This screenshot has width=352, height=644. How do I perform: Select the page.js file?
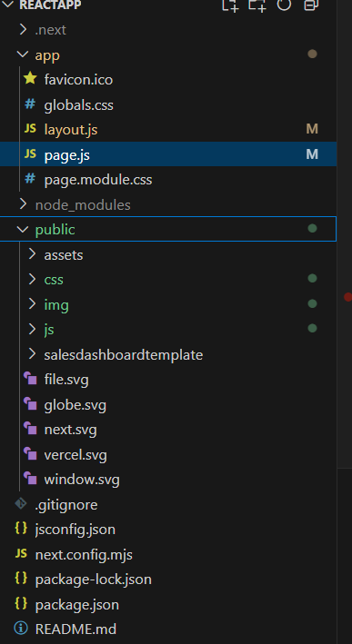click(67, 155)
